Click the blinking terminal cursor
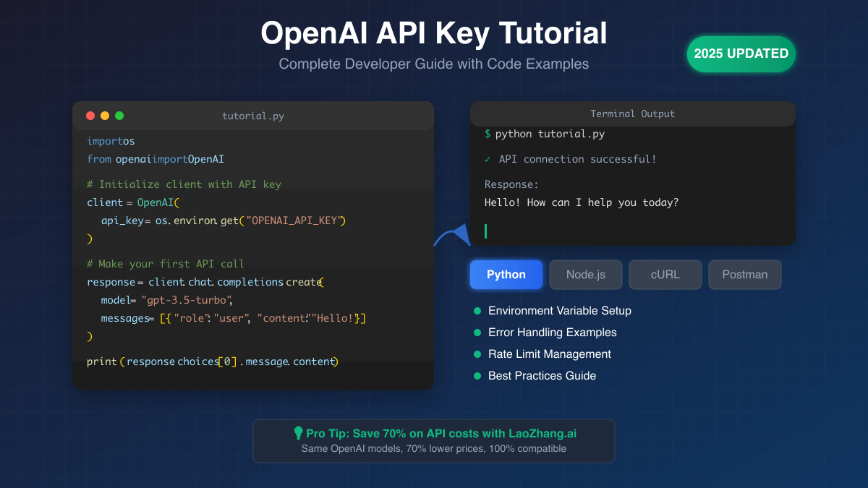Viewport: 868px width, 488px height. 486,231
